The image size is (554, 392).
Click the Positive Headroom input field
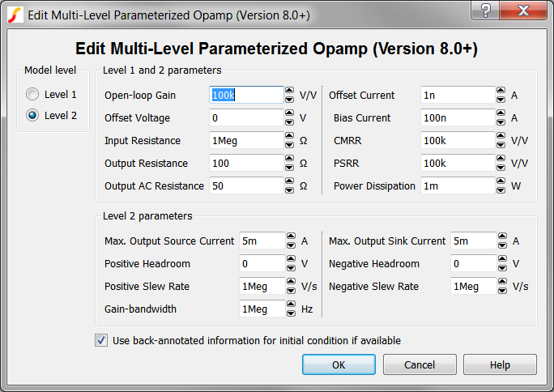click(x=262, y=263)
